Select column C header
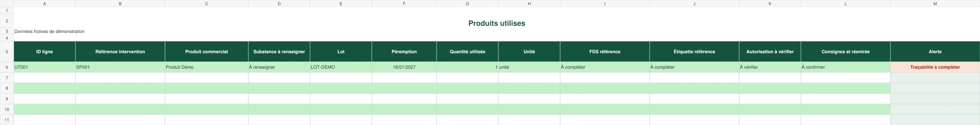 click(206, 3)
